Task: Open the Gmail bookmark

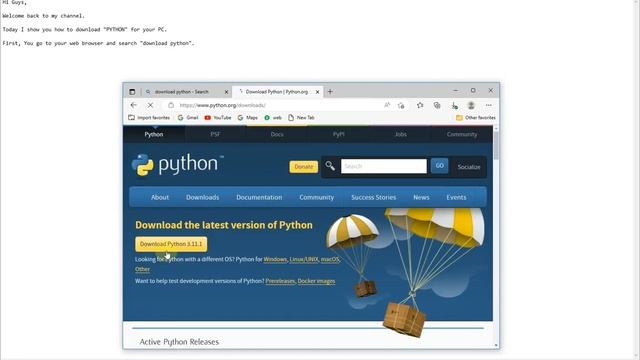Action: [x=188, y=118]
